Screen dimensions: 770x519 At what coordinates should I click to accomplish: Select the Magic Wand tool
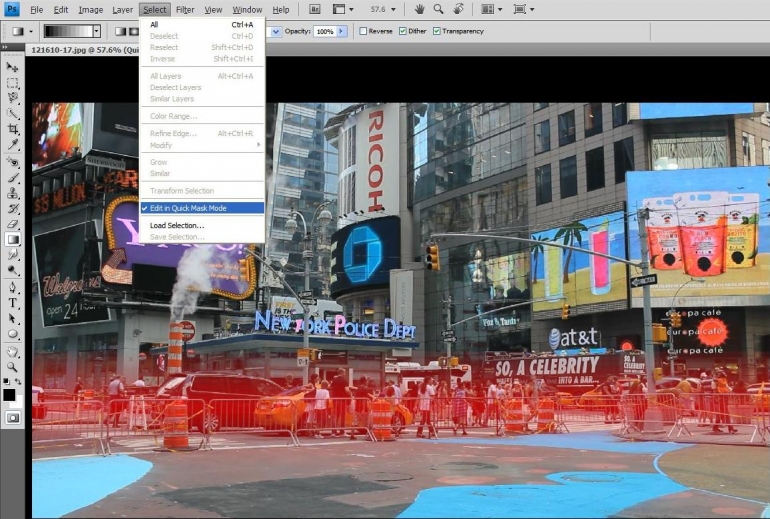coord(12,113)
